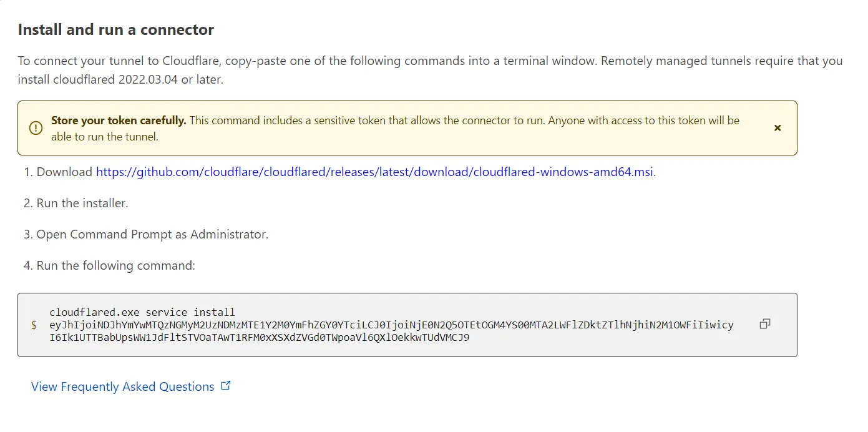Viewport: 868px width, 432px height.
Task: Click the warning exclamation icon in banner
Action: (x=36, y=128)
